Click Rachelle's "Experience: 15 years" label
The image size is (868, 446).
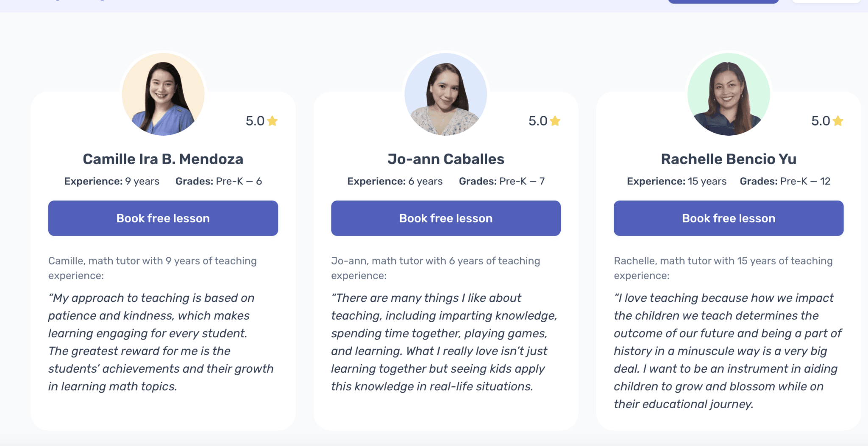pyautogui.click(x=676, y=181)
